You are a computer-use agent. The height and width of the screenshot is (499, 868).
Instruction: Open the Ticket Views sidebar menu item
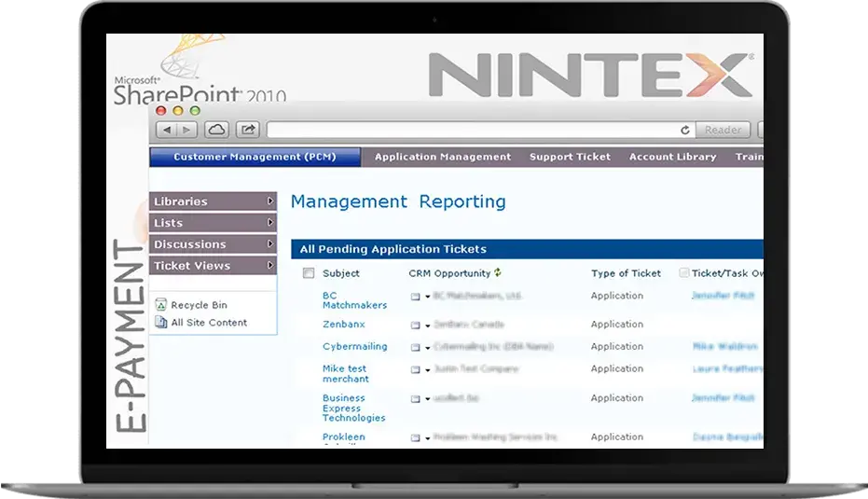(x=213, y=265)
